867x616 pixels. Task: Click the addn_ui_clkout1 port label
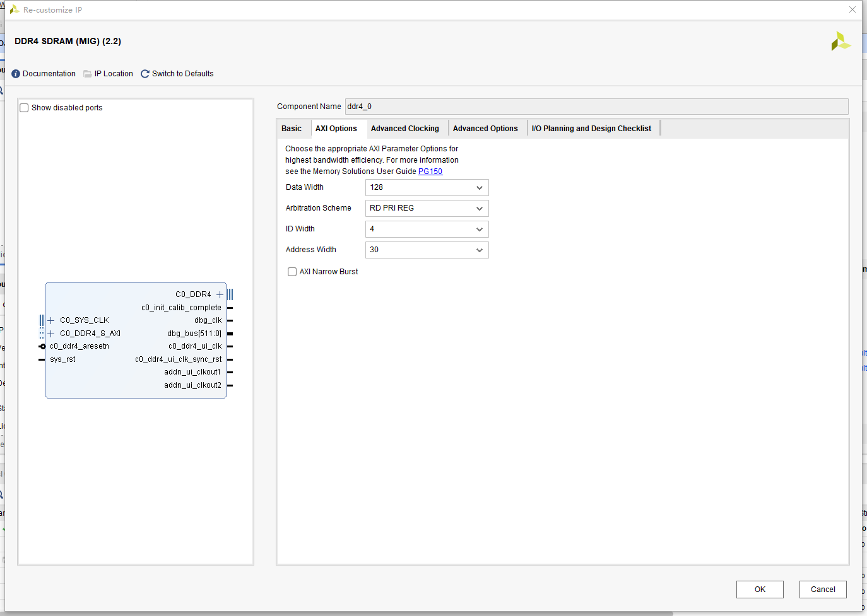(x=192, y=372)
